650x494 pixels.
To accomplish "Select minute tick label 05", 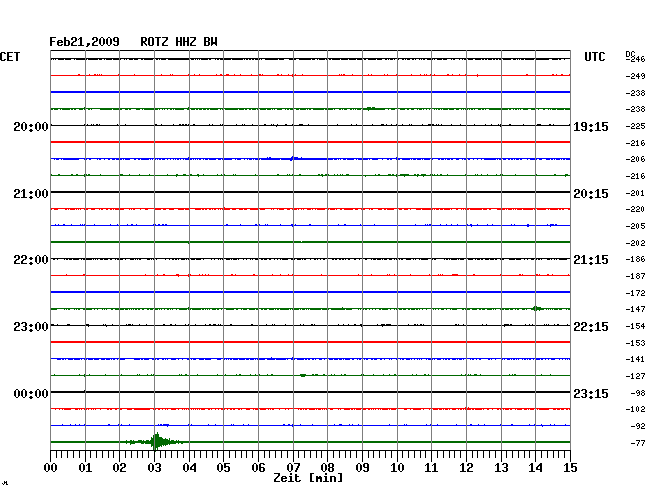I will (x=223, y=468).
